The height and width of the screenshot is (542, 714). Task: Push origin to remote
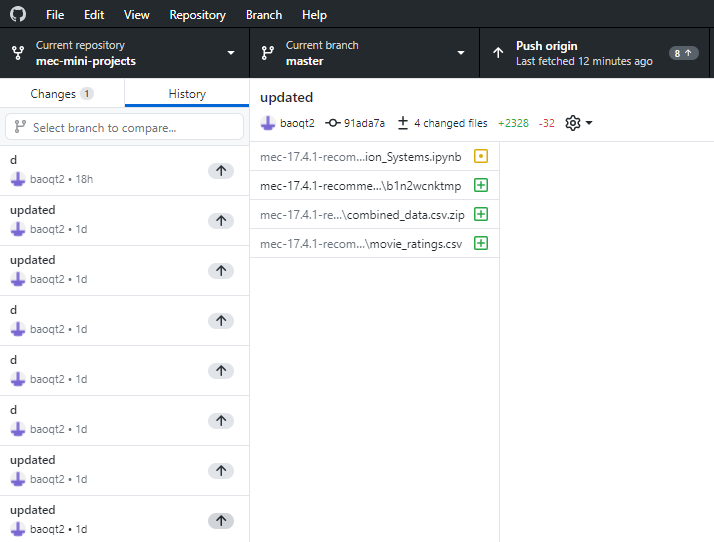[x=594, y=53]
